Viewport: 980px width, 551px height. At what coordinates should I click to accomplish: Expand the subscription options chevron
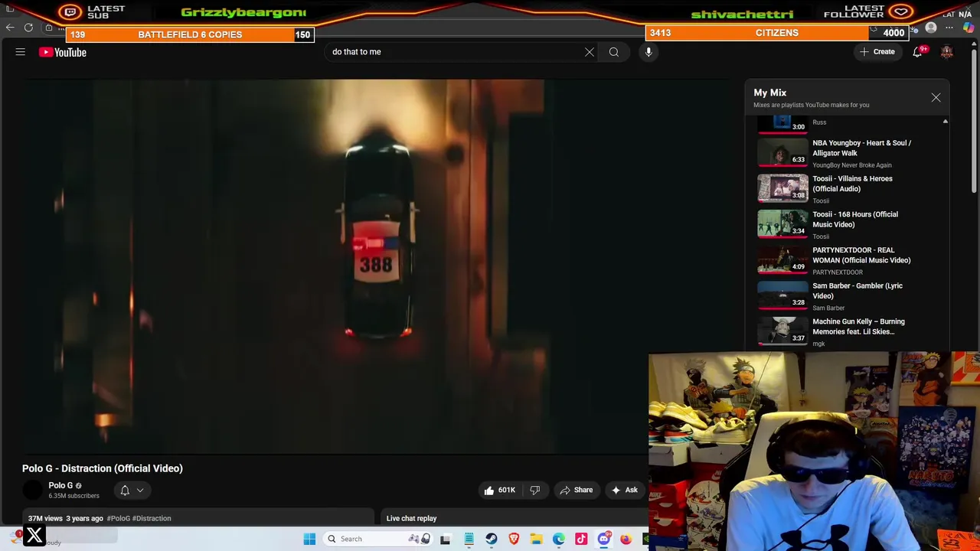pyautogui.click(x=140, y=491)
